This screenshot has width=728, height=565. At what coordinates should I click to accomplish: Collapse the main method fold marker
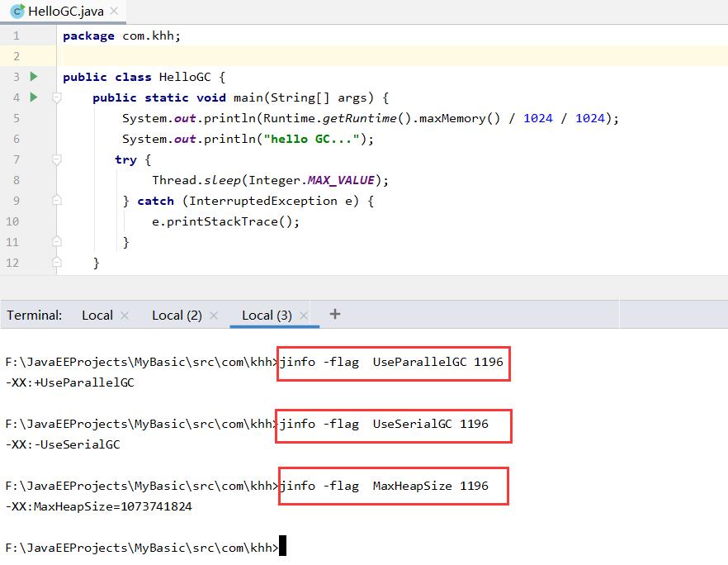[x=57, y=97]
